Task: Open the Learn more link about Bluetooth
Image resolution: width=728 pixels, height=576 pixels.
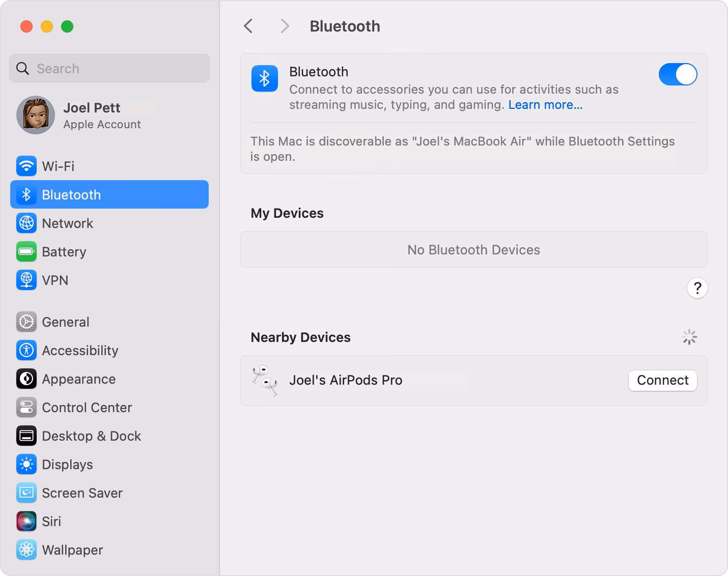Action: [545, 105]
